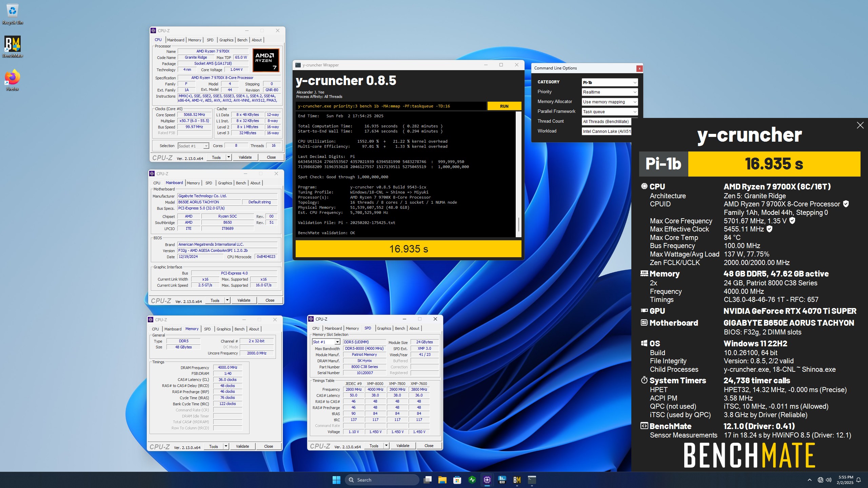Open the CATEGORY Pi-1b dropdown
868x488 pixels.
(610, 82)
